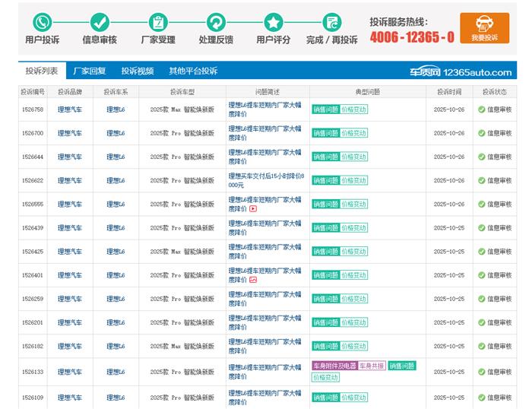Click the 车身共振 tag in row 1526133
The width and height of the screenshot is (532, 409).
[372, 366]
